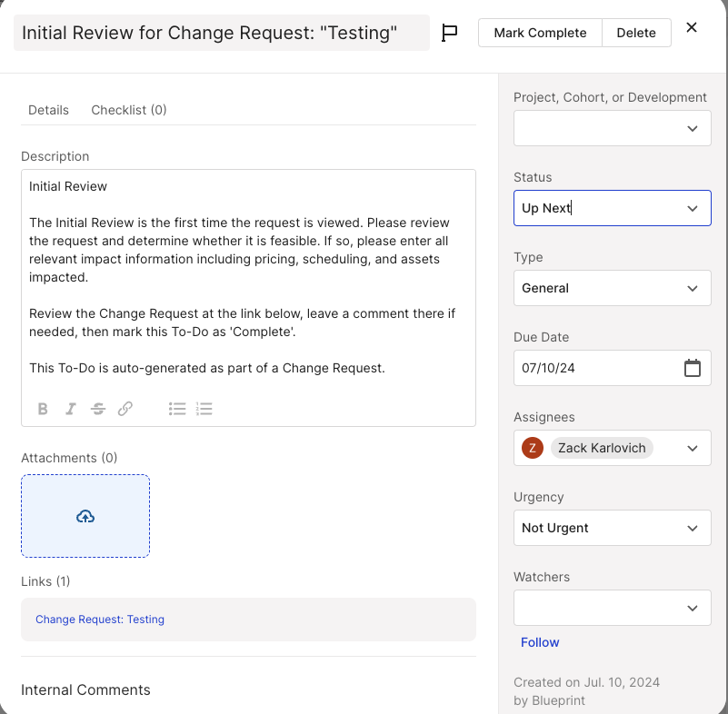Open the Type dropdown set to General
This screenshot has width=728, height=714.
point(612,288)
